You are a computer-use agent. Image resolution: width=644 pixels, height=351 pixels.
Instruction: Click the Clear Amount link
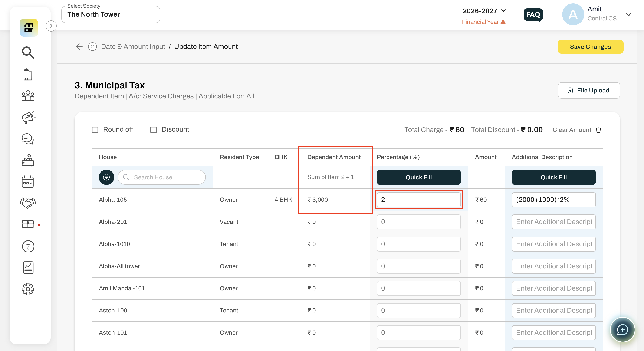click(572, 130)
